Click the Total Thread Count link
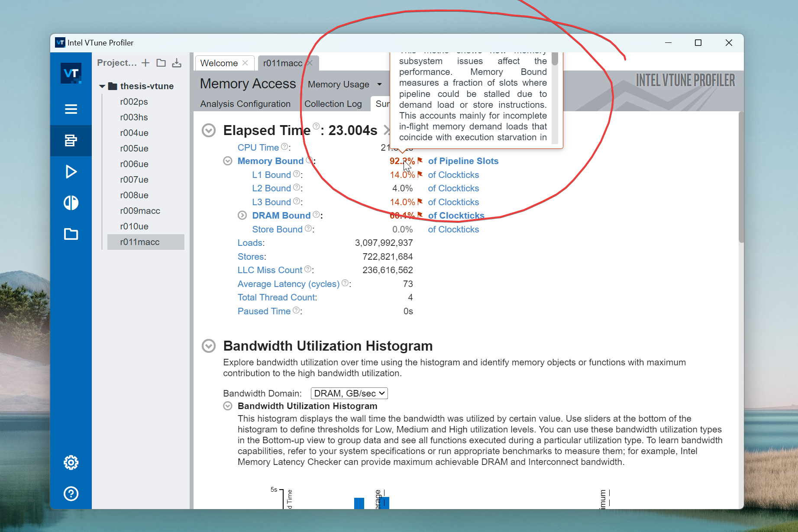 (277, 297)
